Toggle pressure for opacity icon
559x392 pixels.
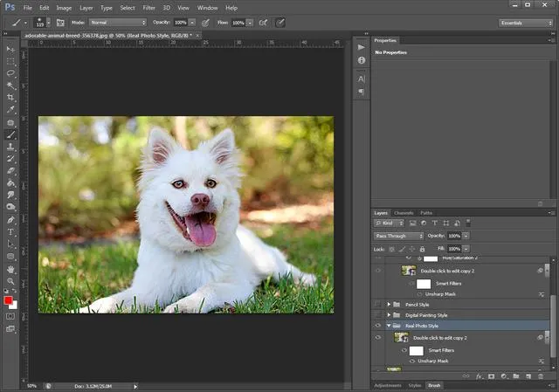206,23
